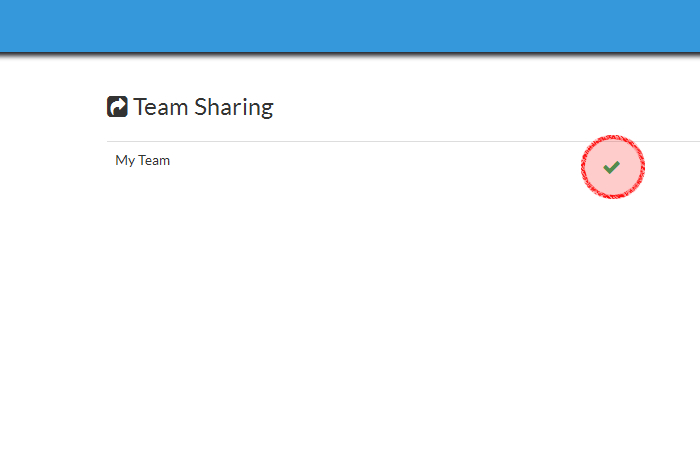The height and width of the screenshot is (450, 700).
Task: Click the Team Sharing heading text
Action: click(x=203, y=107)
